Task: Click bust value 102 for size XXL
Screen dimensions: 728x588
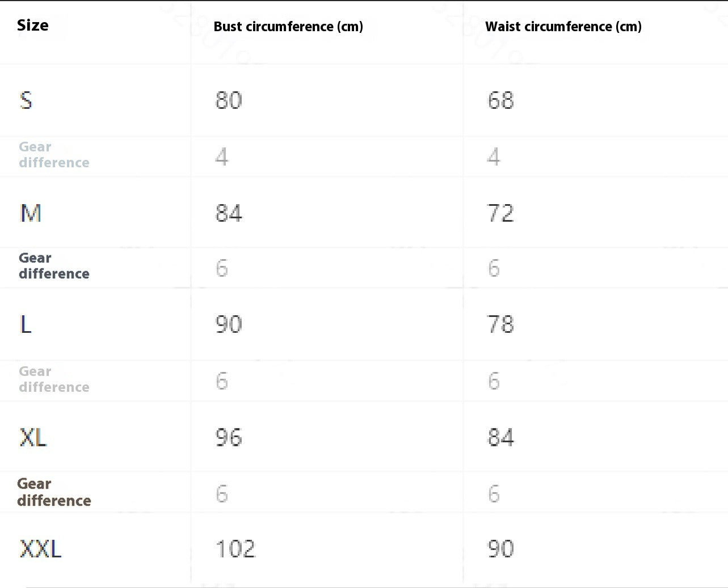Action: [235, 549]
